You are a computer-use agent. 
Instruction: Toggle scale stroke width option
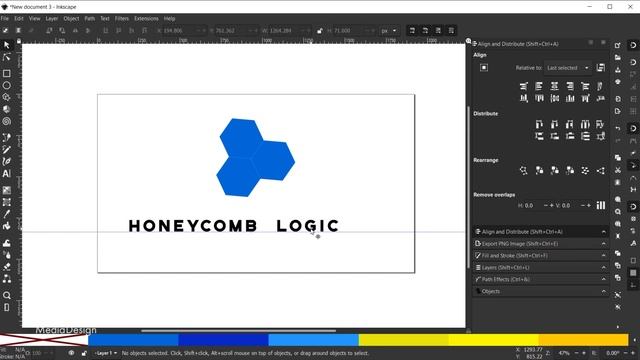tap(412, 31)
